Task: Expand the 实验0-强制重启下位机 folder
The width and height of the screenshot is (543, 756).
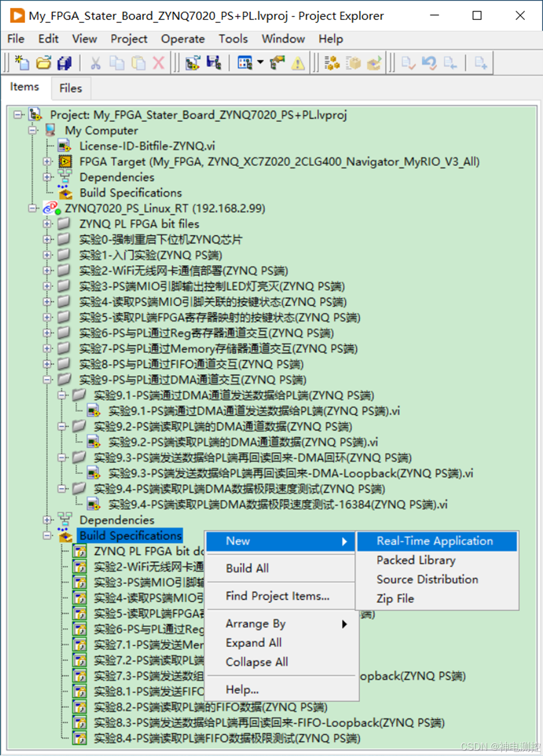Action: point(47,239)
